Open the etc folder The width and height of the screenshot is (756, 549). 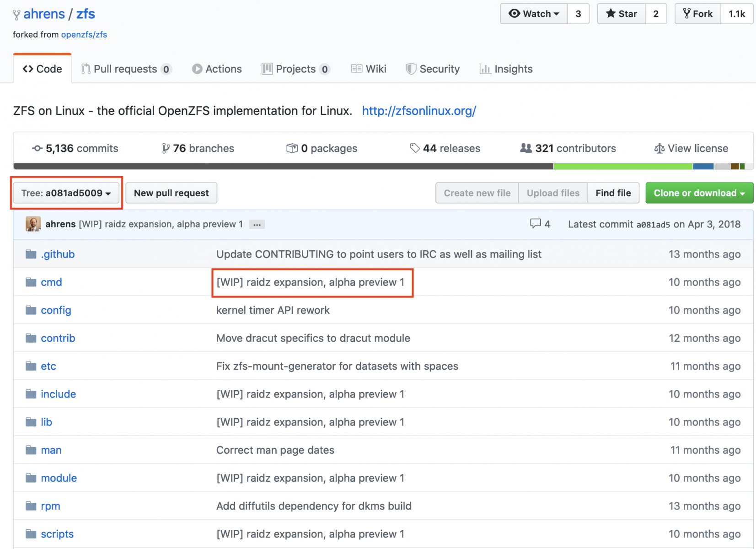click(48, 366)
